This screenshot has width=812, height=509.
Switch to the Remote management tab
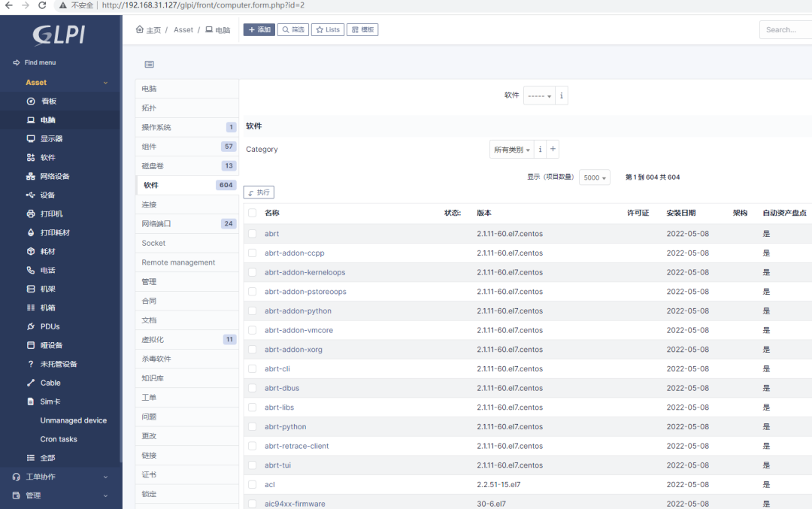pyautogui.click(x=187, y=262)
